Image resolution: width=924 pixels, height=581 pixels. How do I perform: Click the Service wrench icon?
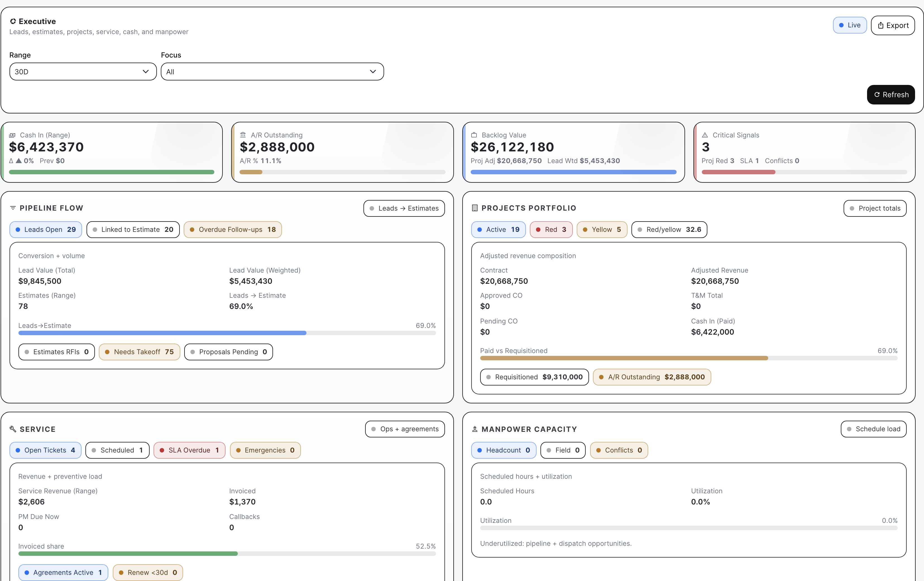(x=13, y=429)
